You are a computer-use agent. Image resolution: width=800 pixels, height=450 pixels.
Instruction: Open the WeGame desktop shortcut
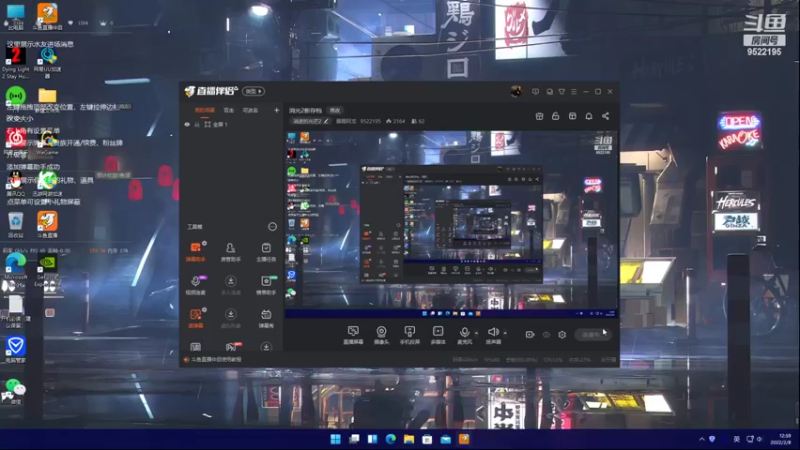pyautogui.click(x=47, y=143)
